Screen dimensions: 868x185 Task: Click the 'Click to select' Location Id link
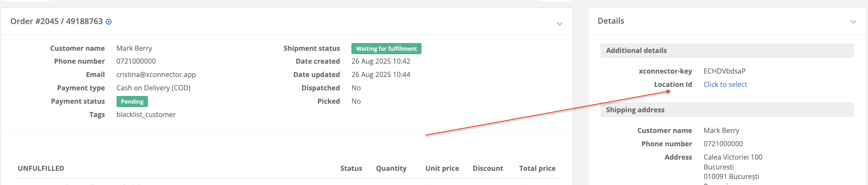point(725,84)
